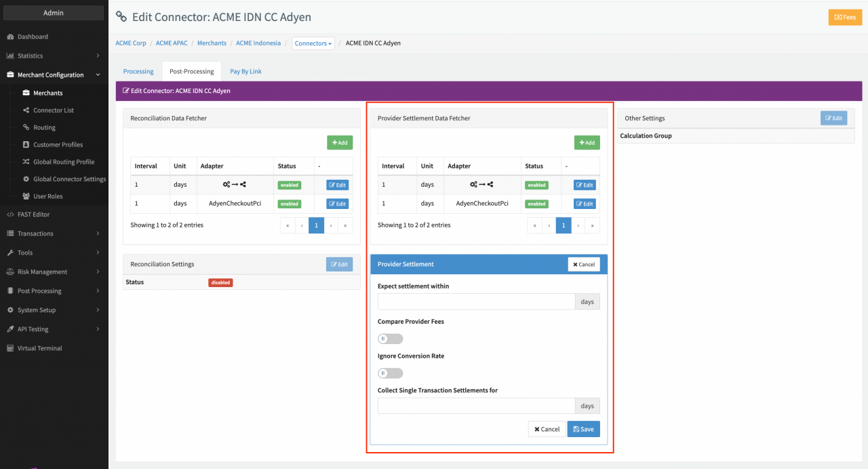Open FAST Editor code icon
Image resolution: width=868 pixels, height=469 pixels.
[x=10, y=214]
